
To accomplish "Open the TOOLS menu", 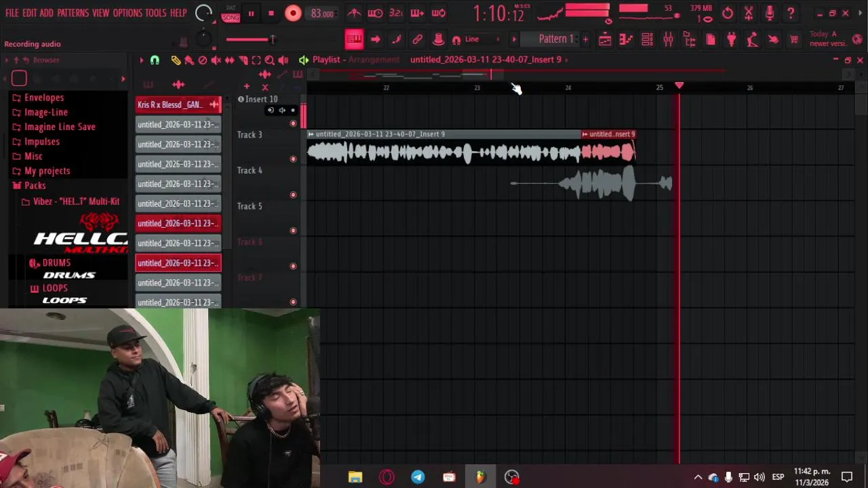I will (x=155, y=13).
